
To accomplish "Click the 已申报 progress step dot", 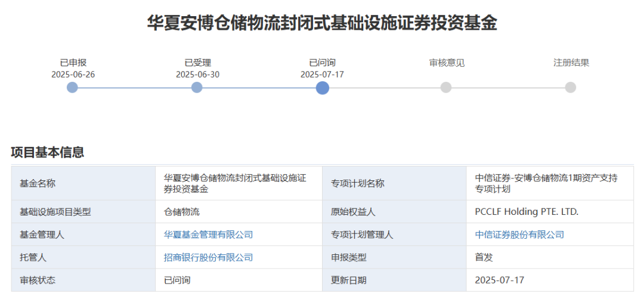I will click(x=72, y=88).
